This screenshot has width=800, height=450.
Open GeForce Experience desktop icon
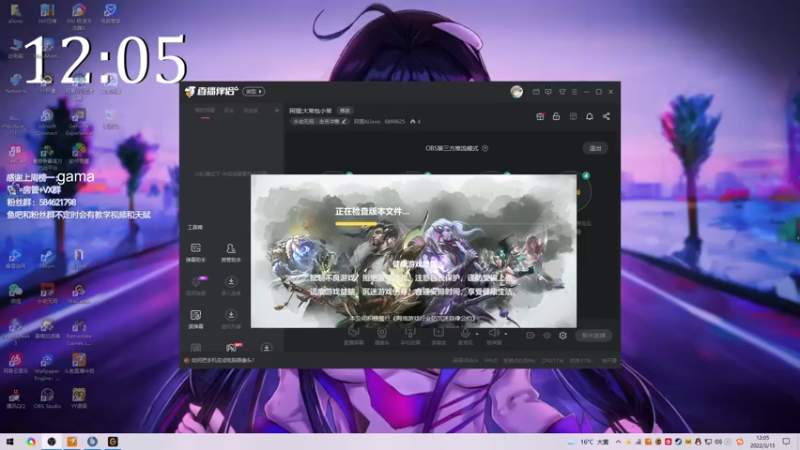tap(79, 122)
